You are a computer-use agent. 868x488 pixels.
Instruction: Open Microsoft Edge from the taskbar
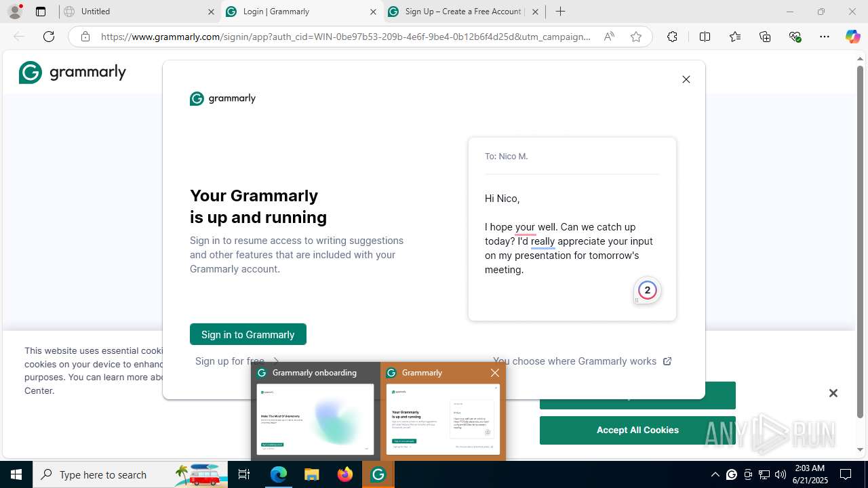[x=279, y=474]
